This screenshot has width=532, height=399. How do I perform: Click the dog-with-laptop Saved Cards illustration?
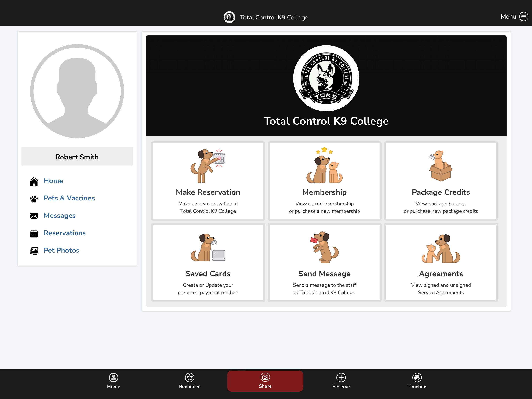click(x=208, y=247)
